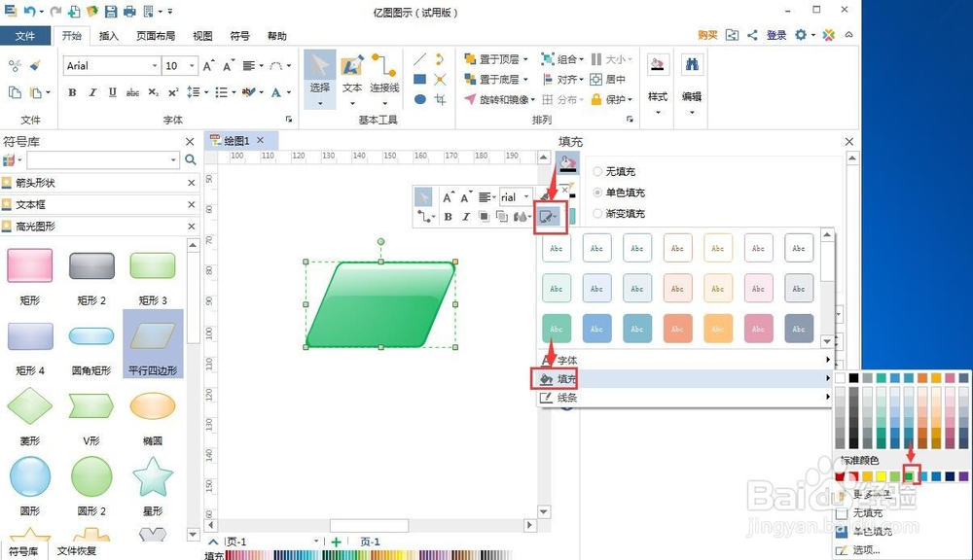Click the binoculars 编辑 icon
973x560 pixels.
click(692, 64)
